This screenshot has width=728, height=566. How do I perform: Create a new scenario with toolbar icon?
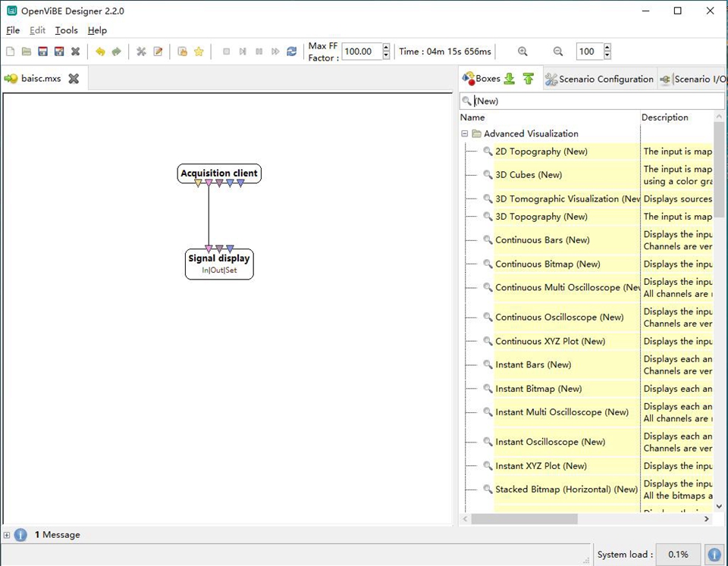[10, 52]
